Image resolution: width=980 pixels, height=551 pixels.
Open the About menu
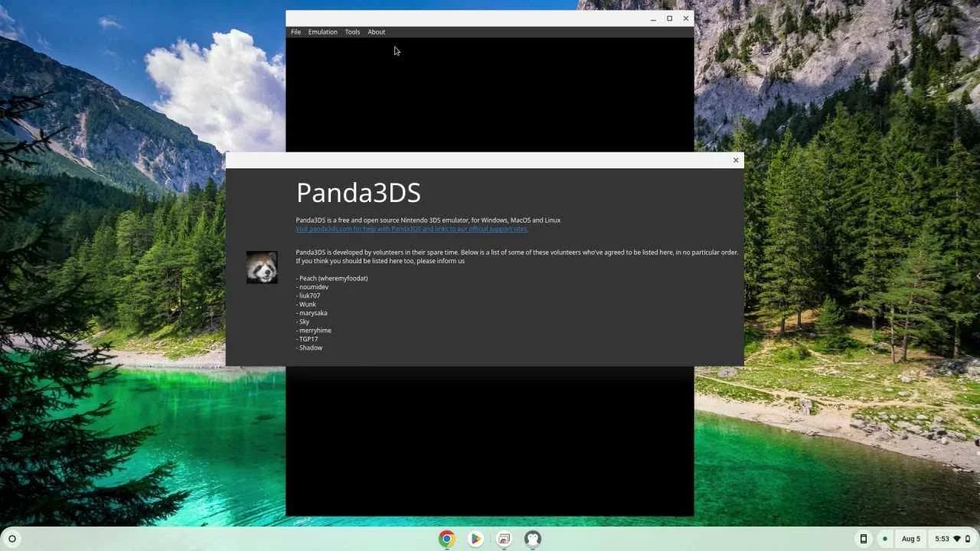pyautogui.click(x=376, y=31)
